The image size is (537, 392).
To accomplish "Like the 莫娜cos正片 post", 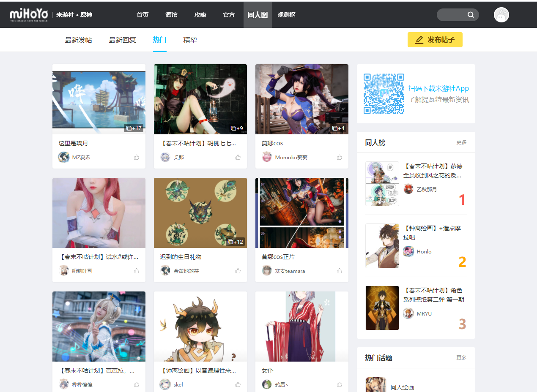I will point(340,271).
